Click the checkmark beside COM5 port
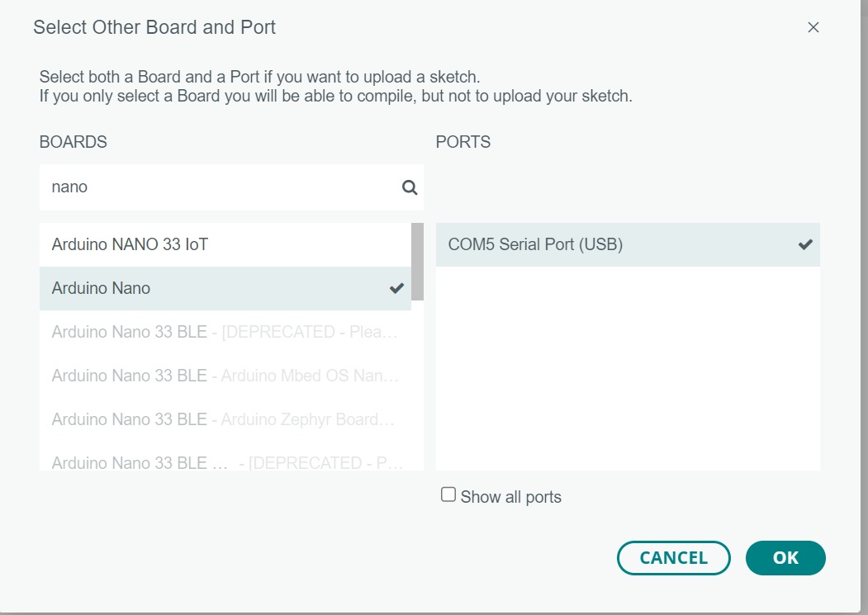The image size is (868, 615). coord(805,244)
